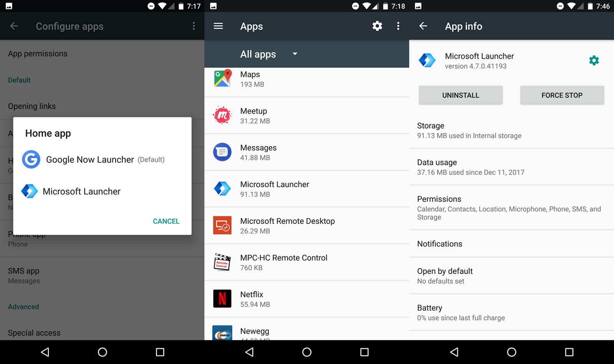
Task: Expand the All apps filter dropdown
Action: click(x=269, y=54)
